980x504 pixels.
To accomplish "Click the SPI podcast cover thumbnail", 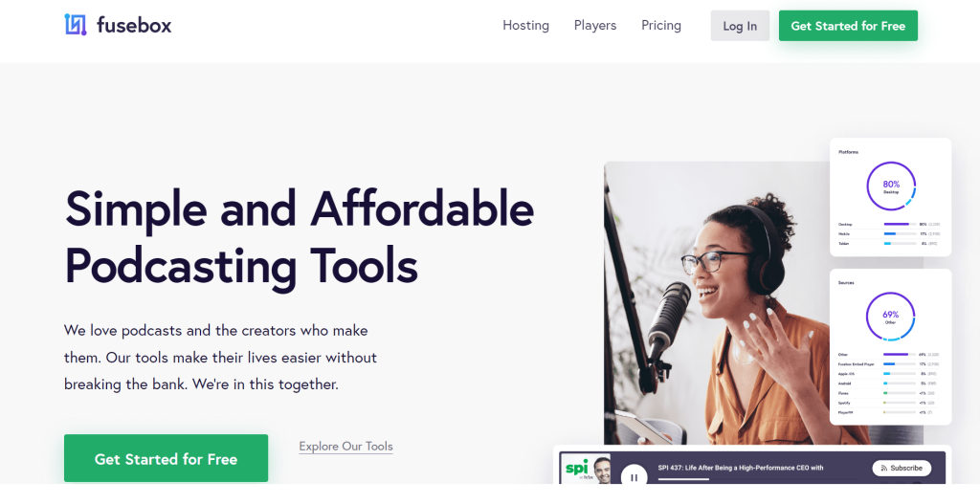I will coord(586,469).
